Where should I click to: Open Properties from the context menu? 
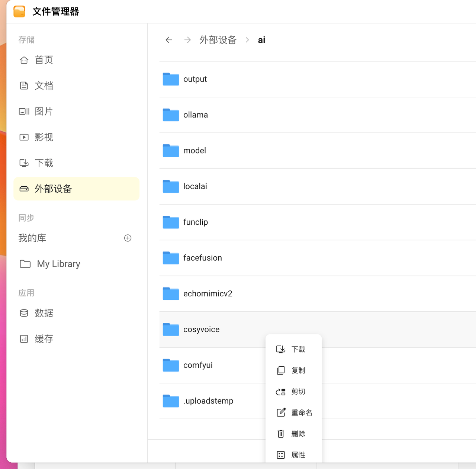tap(298, 455)
